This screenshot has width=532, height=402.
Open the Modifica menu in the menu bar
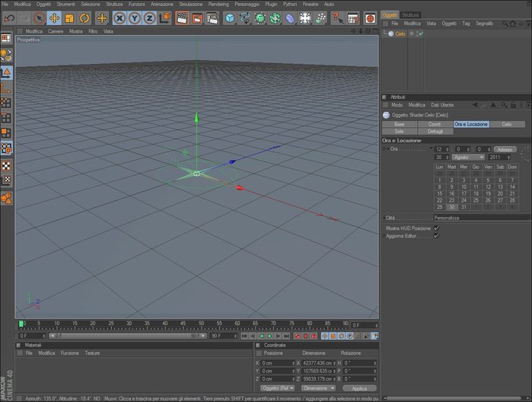pos(22,4)
